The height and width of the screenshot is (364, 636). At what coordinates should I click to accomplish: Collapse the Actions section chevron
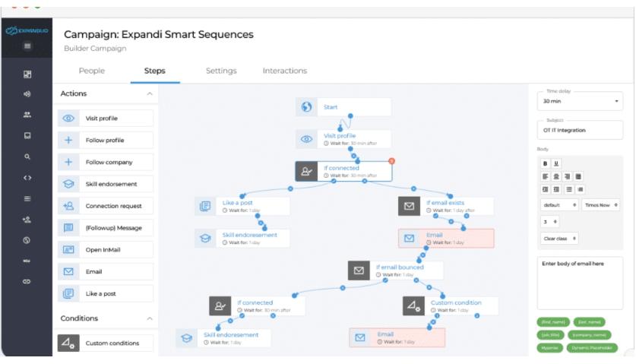coord(150,93)
